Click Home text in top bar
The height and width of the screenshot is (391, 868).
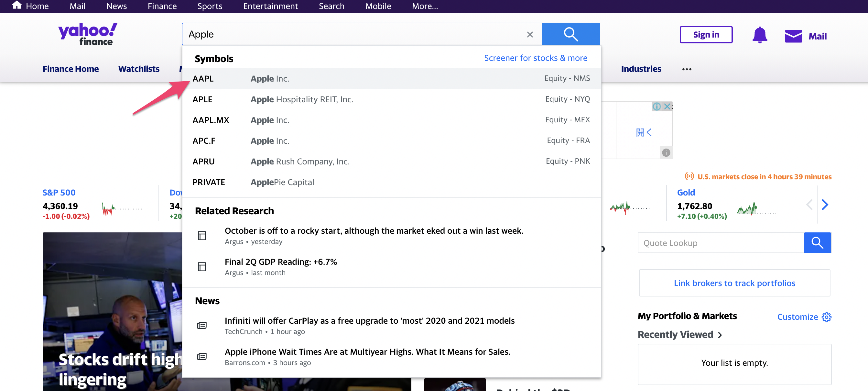pos(37,6)
